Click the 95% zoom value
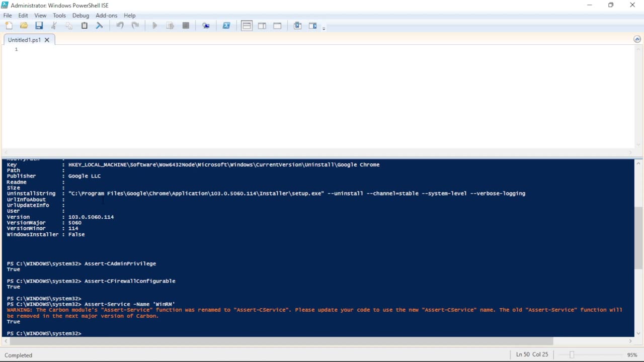The image size is (644, 362). [632, 355]
